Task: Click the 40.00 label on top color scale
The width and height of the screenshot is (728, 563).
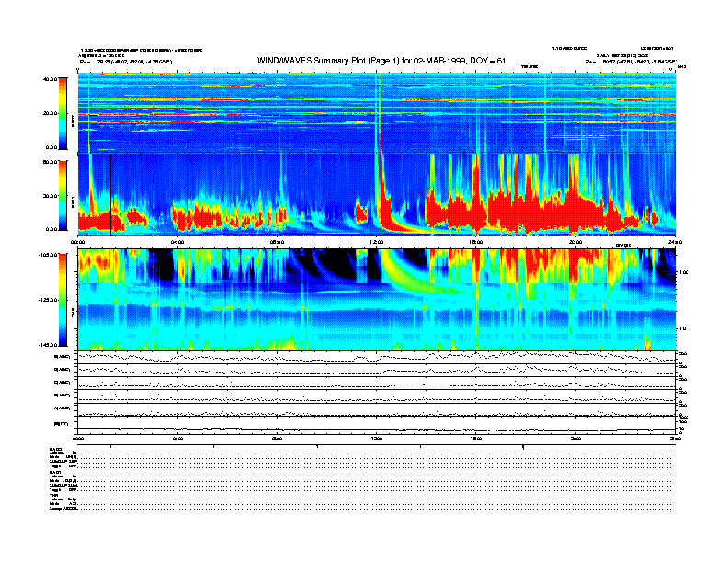Action: pyautogui.click(x=50, y=79)
